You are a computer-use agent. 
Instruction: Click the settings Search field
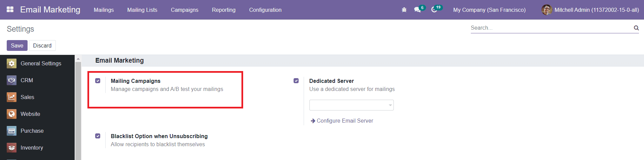tap(552, 28)
